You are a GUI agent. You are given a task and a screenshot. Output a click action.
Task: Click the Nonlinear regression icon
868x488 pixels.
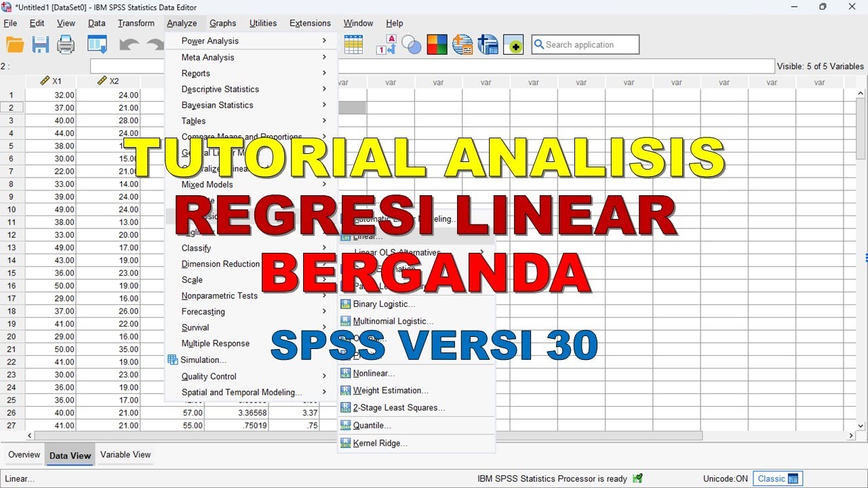(346, 373)
